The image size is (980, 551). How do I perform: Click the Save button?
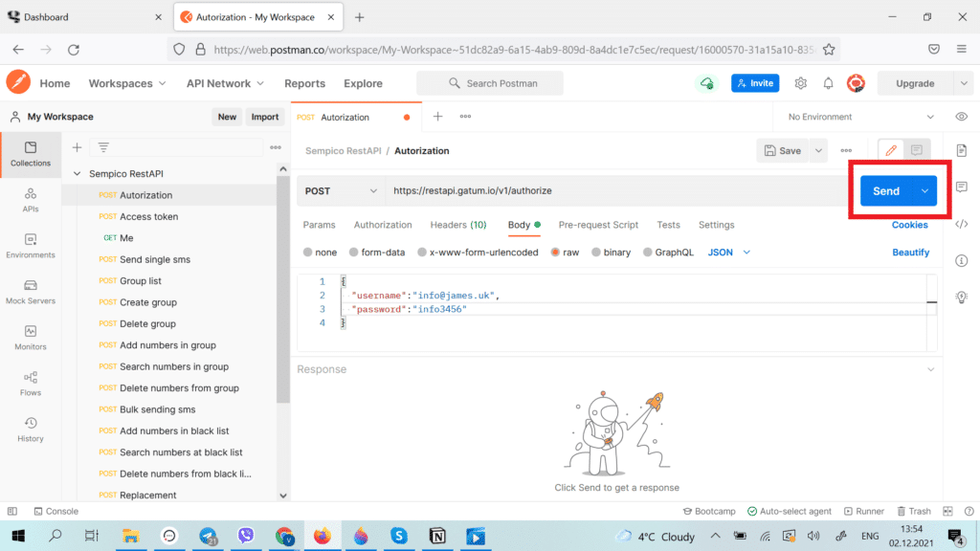pyautogui.click(x=783, y=150)
